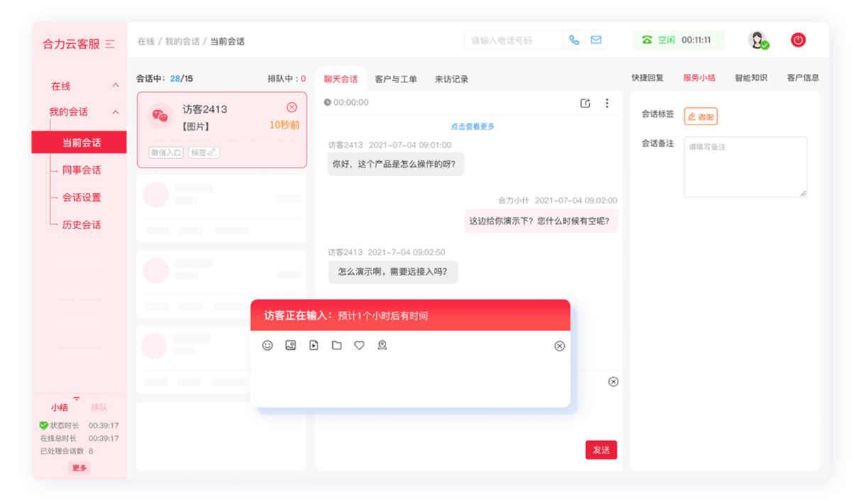Collapse the 我的会话 submenu

coord(116,112)
